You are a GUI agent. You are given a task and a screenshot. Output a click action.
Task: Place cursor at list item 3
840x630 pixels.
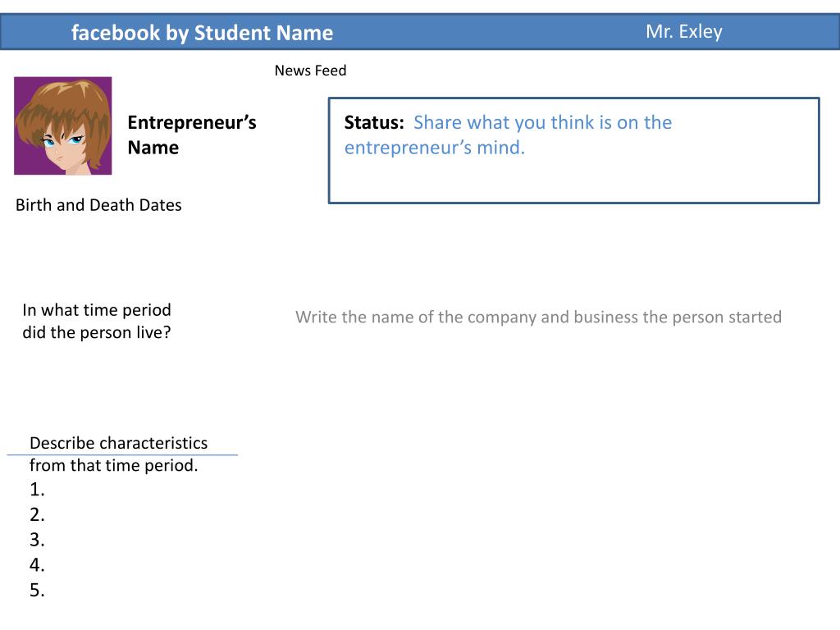tap(37, 540)
